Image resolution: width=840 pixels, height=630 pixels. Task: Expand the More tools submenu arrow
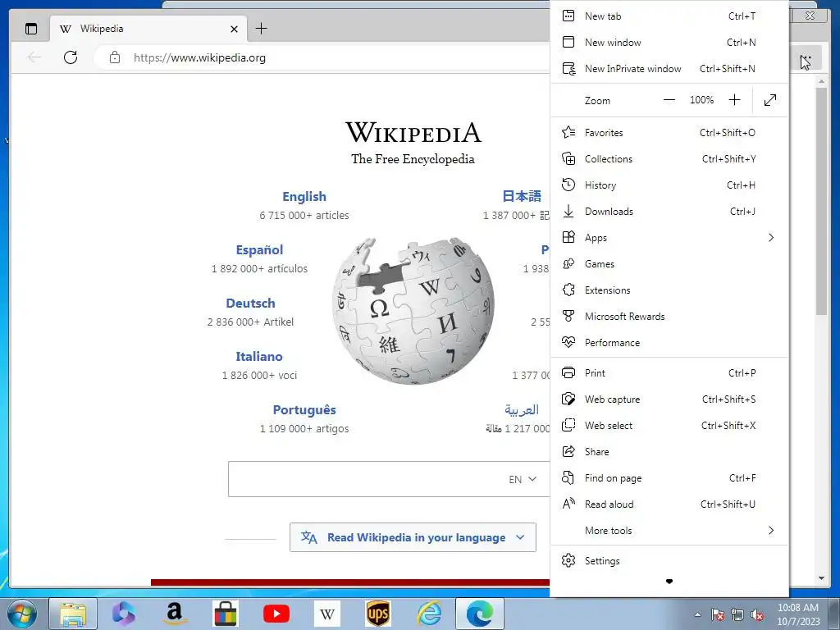pos(771,531)
